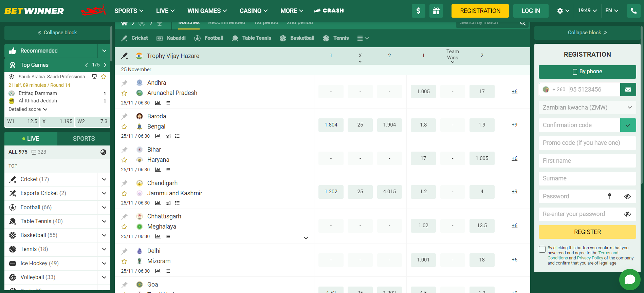The image size is (644, 293).
Task: Open the Privacy Policy link
Action: coord(590,258)
